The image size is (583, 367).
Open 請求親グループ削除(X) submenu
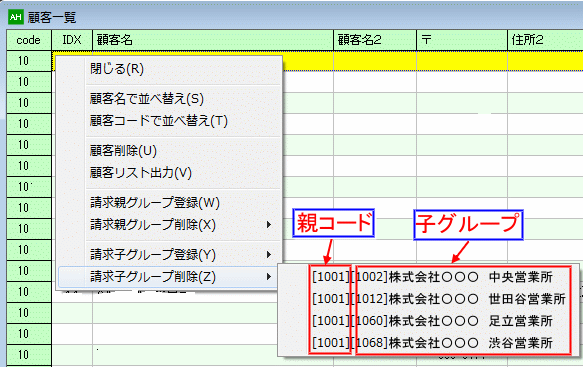[x=169, y=225]
